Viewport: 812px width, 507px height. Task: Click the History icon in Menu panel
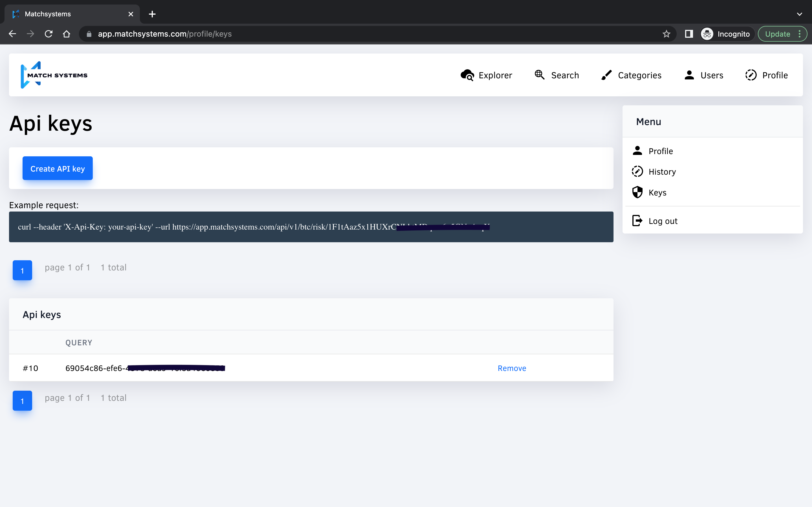click(x=637, y=171)
